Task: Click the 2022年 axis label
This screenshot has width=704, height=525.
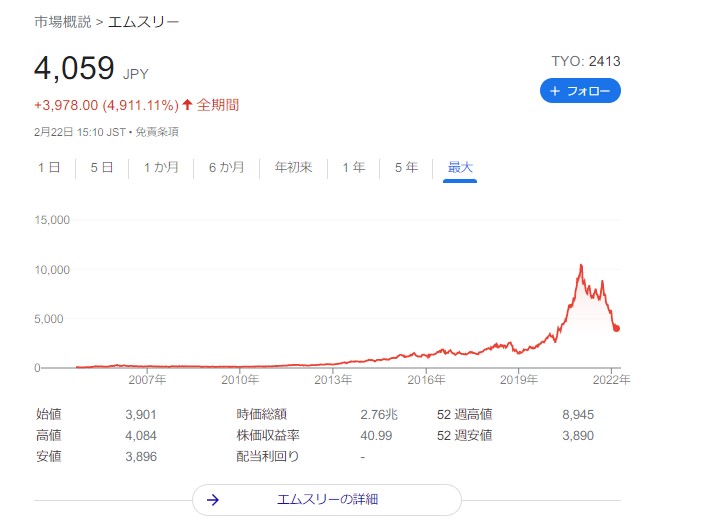Action: pyautogui.click(x=612, y=380)
